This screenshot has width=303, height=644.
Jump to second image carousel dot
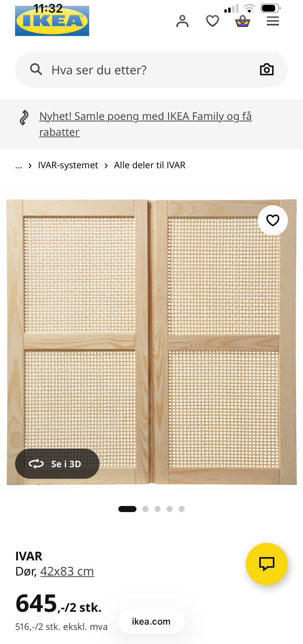click(x=145, y=509)
